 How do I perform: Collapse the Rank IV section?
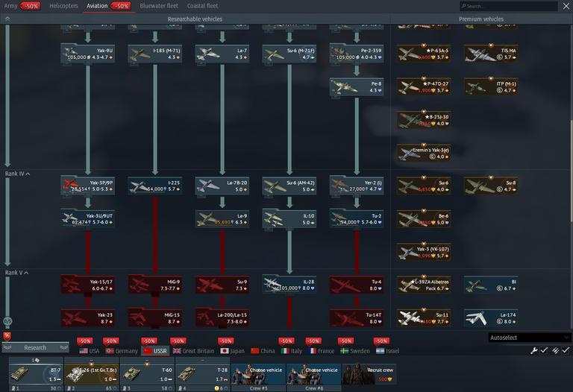click(x=18, y=174)
